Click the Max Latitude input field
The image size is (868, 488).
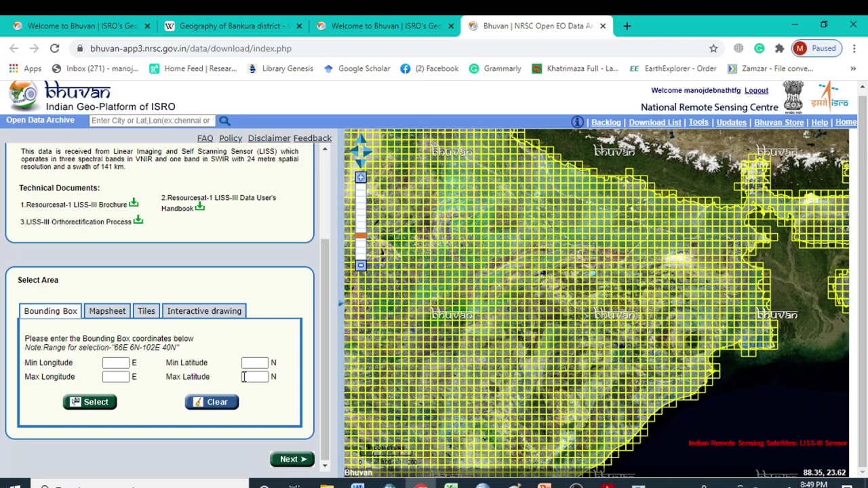(255, 377)
